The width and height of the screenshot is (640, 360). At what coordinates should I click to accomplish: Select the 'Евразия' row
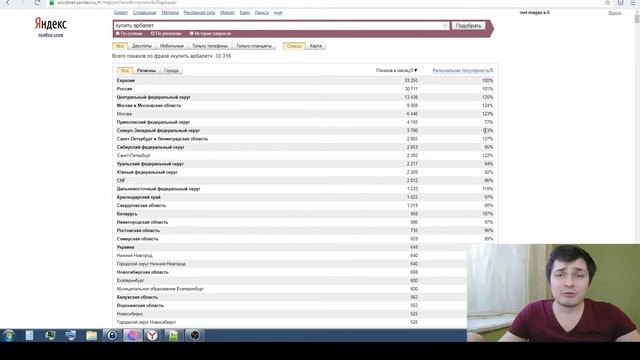coord(305,80)
